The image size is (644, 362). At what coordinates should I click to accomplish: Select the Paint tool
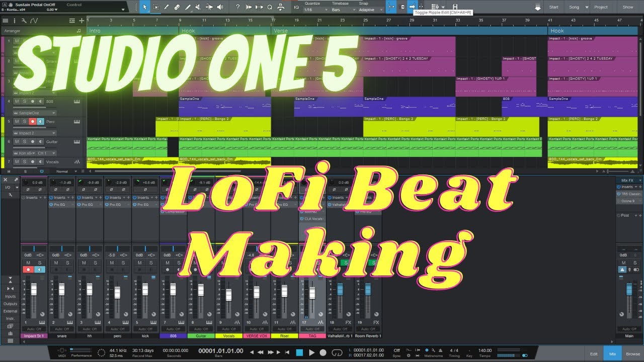188,7
